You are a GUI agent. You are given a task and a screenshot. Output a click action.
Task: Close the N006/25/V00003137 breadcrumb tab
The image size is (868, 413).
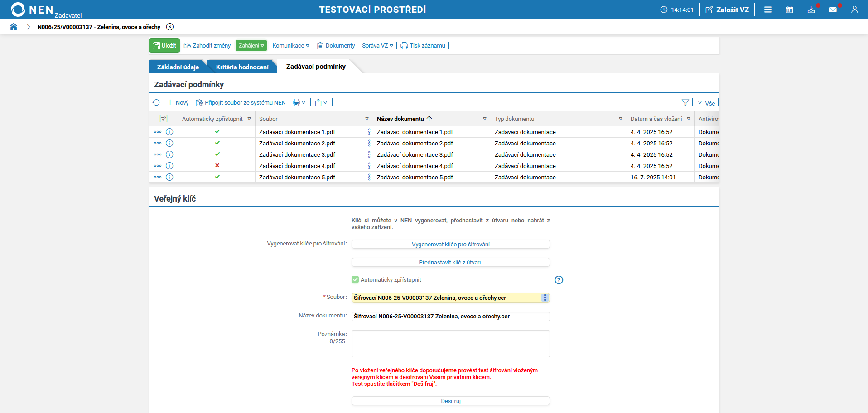[170, 27]
